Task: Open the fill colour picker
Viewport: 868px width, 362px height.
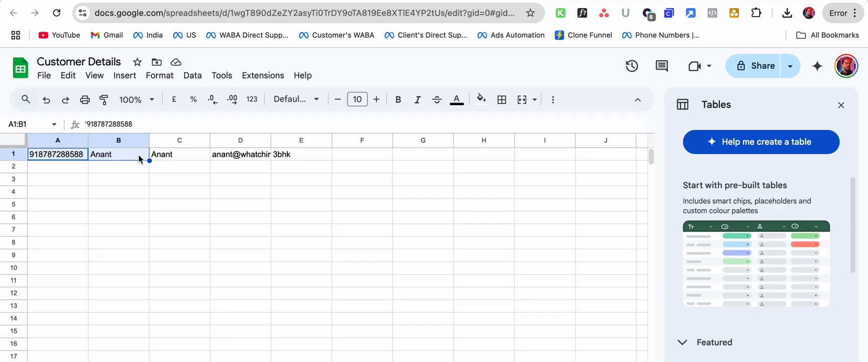Action: [x=481, y=100]
